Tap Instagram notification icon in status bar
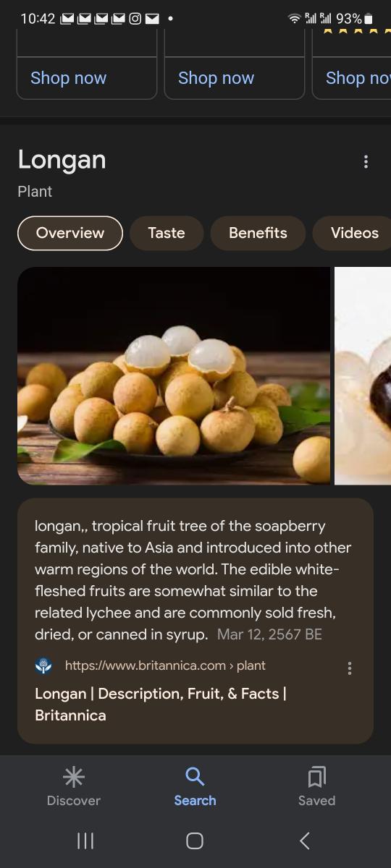This screenshot has height=868, width=391. click(x=135, y=18)
